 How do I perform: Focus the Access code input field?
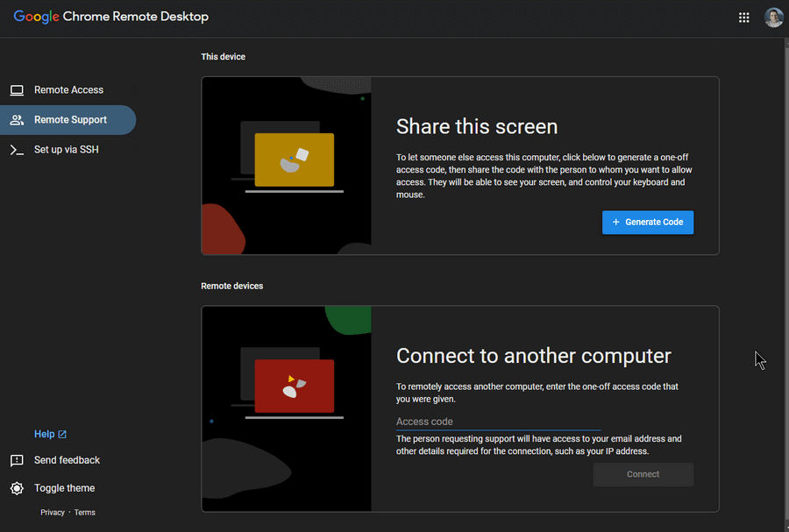point(498,422)
